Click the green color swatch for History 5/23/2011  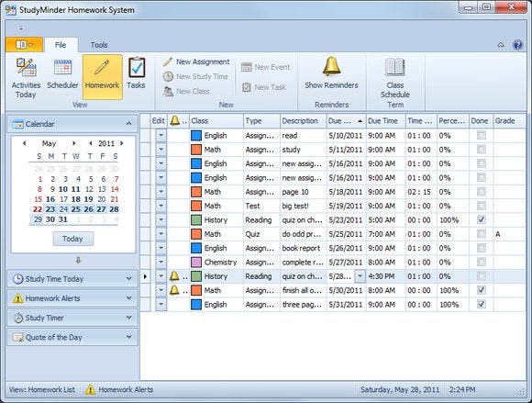coord(196,219)
